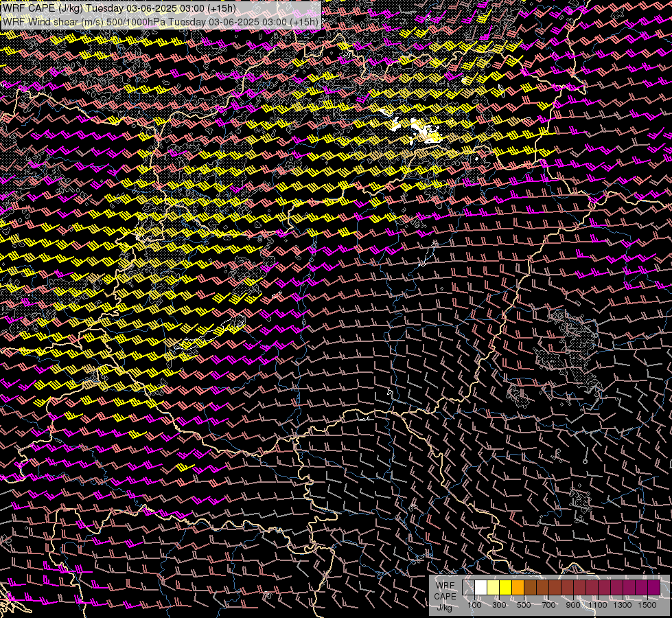The width and height of the screenshot is (672, 618).
Task: Click the white CAPE legend swatch
Action: click(481, 588)
